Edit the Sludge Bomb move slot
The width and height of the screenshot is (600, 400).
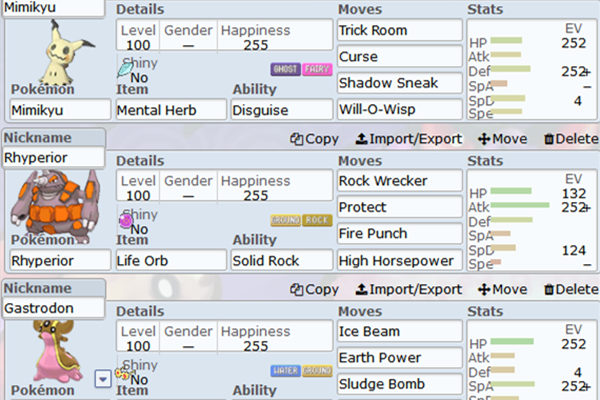tap(400, 384)
